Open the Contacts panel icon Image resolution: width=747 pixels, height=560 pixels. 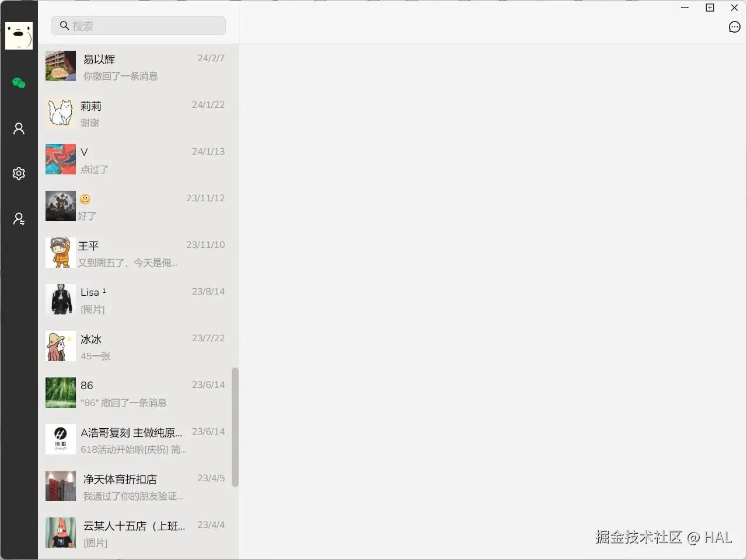(18, 128)
